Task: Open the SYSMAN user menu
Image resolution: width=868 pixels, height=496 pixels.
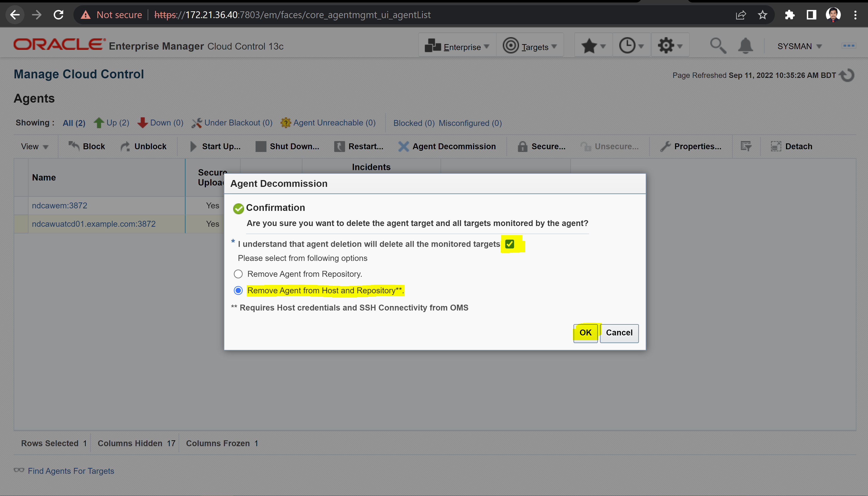Action: tap(800, 46)
